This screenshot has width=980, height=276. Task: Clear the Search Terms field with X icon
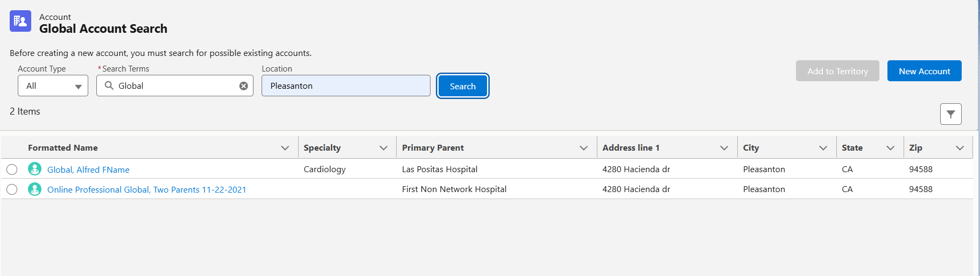tap(243, 86)
